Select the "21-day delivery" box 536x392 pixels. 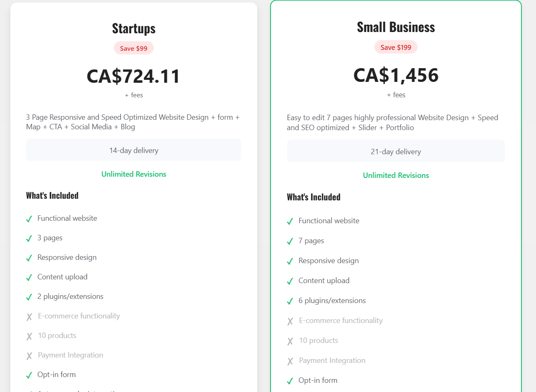click(396, 151)
